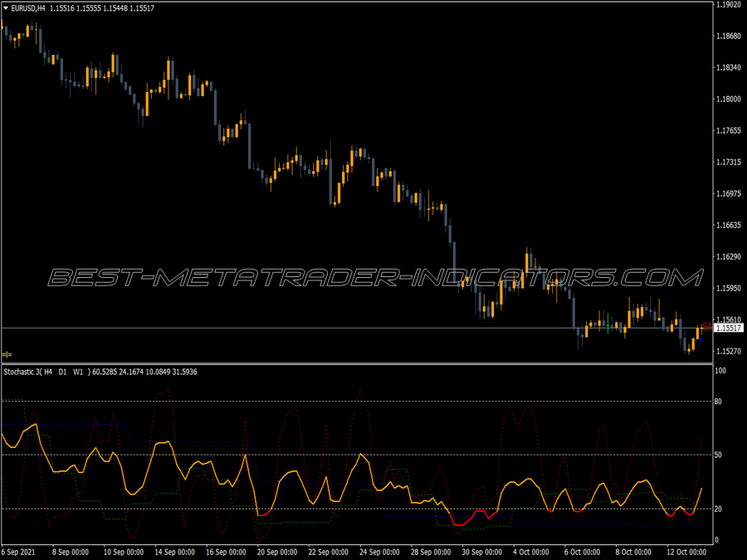Viewport: 747px width, 560px height.
Task: Click the 8 Oct 00:00 time label
Action: coord(633,552)
